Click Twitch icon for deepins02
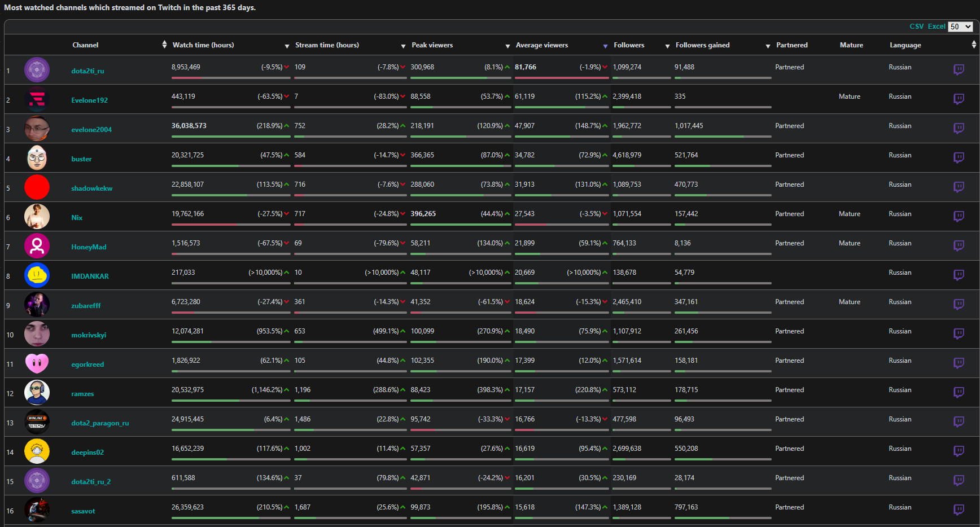This screenshot has height=527, width=980. click(959, 451)
